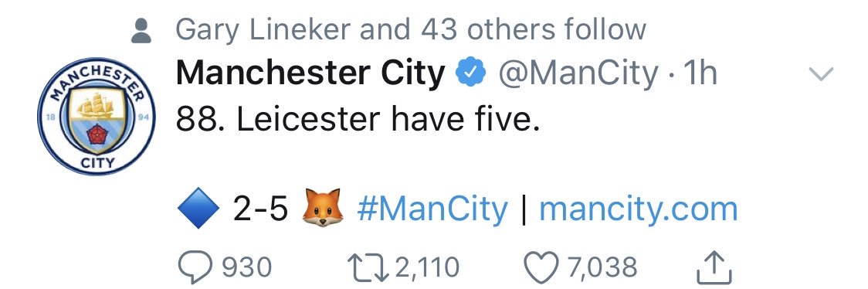Image resolution: width=868 pixels, height=289 pixels.
Task: Tap the follower person silhouette icon
Action: click(142, 31)
